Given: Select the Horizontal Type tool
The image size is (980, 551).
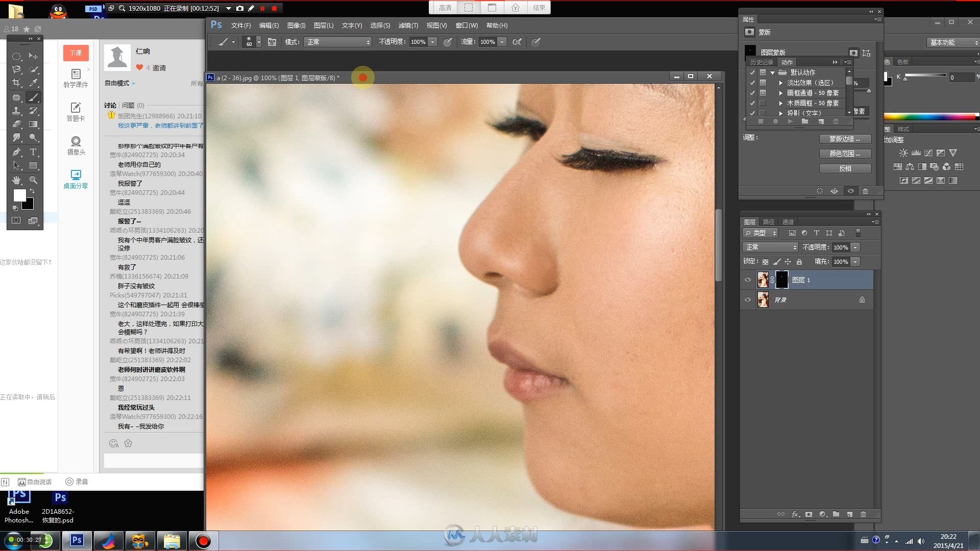Looking at the screenshot, I should pos(33,152).
